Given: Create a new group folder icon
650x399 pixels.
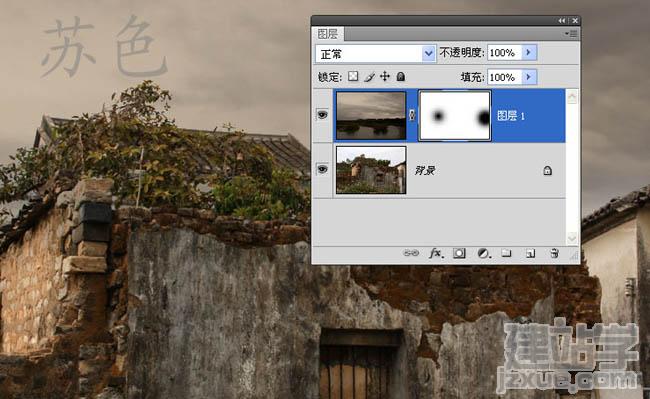Looking at the screenshot, I should point(506,253).
